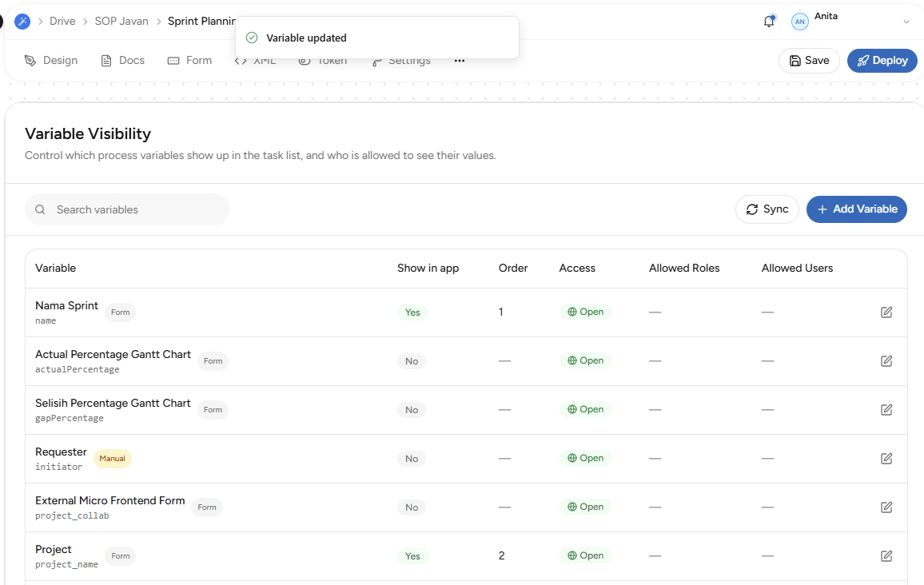Go to Drive in breadcrumb
The image size is (924, 585).
coord(62,22)
